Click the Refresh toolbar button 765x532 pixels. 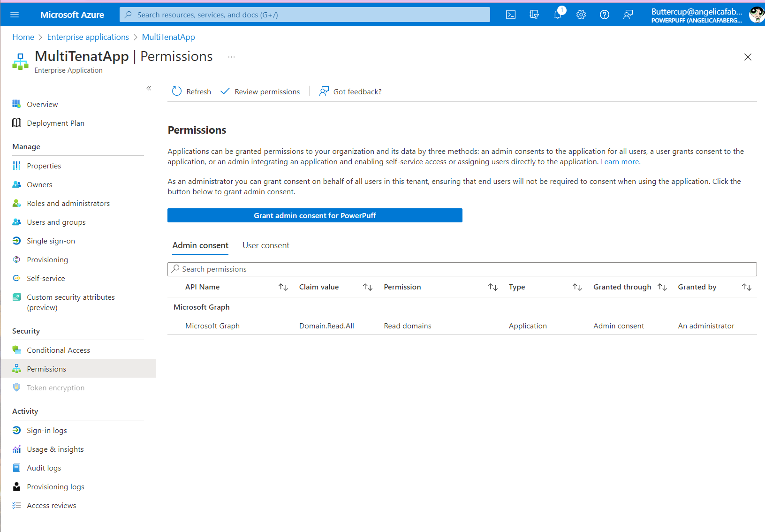click(x=191, y=91)
